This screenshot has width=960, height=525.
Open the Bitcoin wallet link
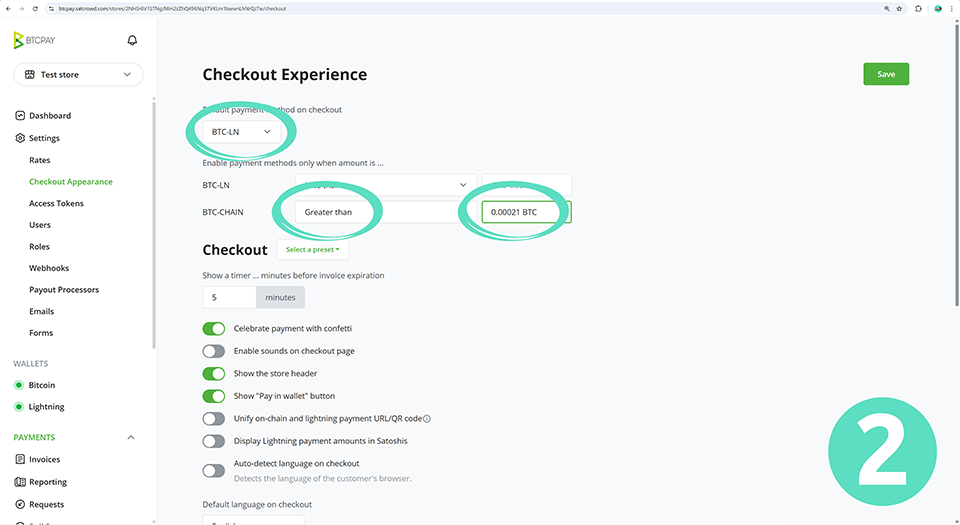[41, 385]
